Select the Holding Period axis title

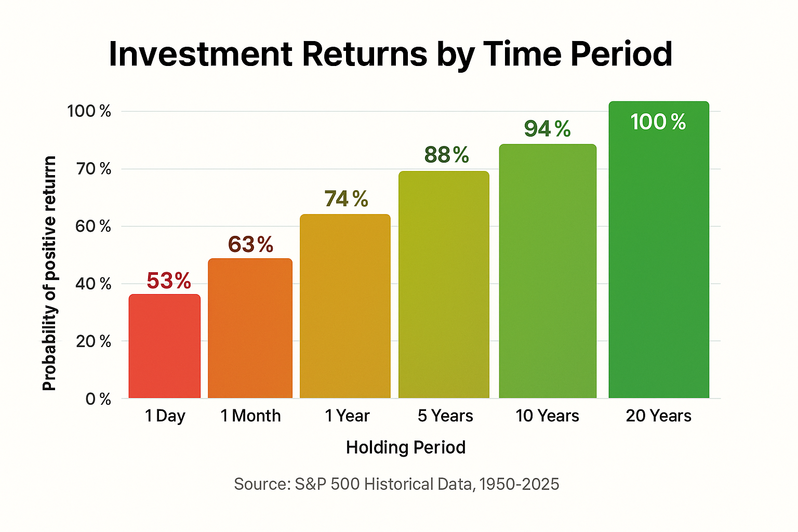tap(406, 447)
